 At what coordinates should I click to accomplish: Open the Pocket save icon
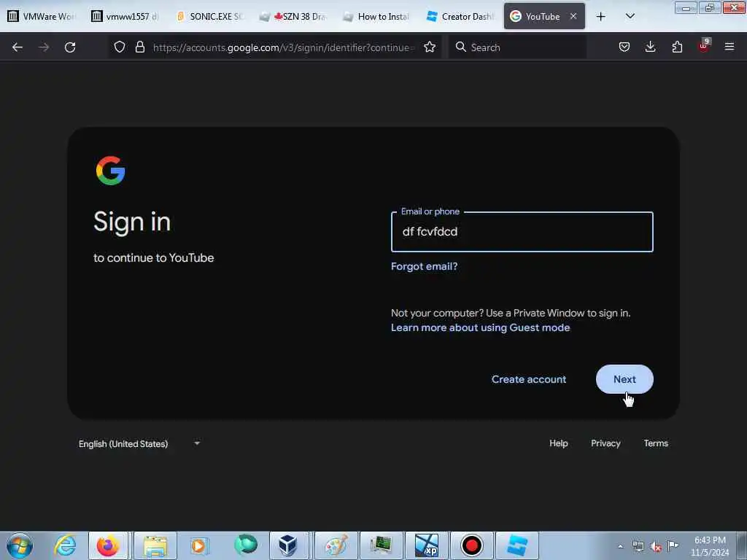click(624, 47)
